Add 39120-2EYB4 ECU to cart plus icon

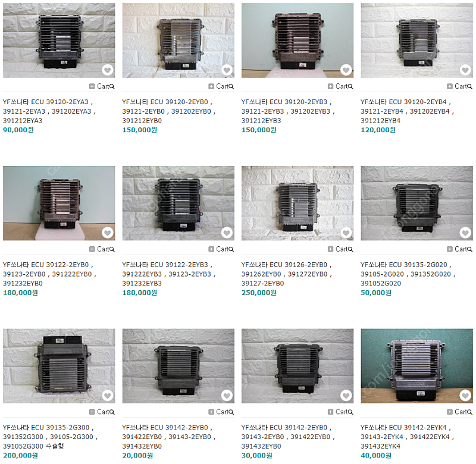[450, 86]
